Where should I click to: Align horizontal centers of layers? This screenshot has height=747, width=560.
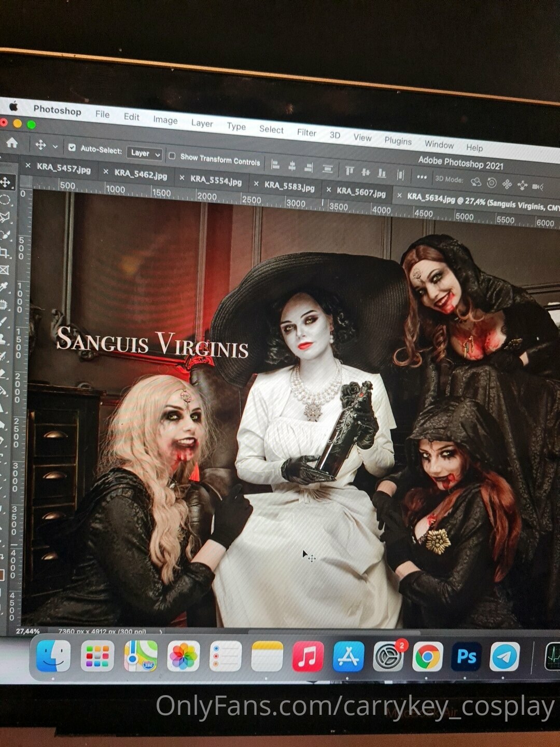(292, 167)
